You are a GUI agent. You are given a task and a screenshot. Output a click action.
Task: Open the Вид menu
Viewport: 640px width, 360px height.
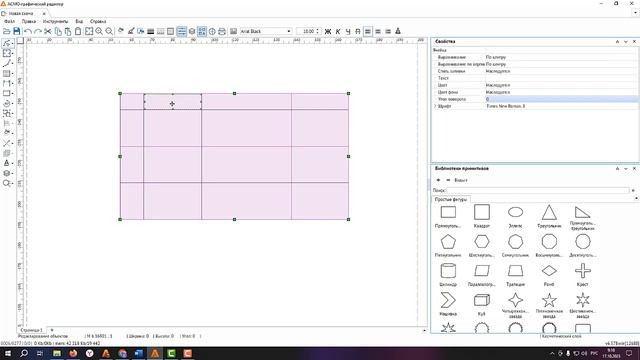tap(79, 21)
